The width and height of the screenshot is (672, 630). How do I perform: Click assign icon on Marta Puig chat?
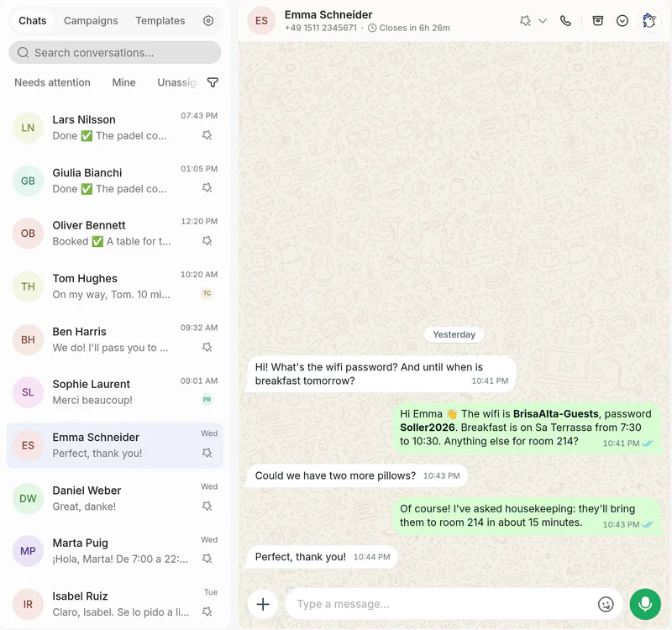[207, 559]
